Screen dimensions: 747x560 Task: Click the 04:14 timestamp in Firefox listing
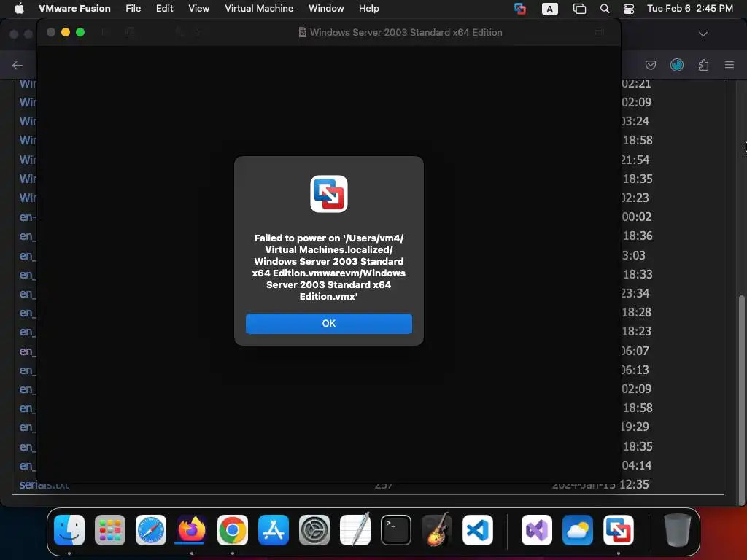pyautogui.click(x=636, y=465)
